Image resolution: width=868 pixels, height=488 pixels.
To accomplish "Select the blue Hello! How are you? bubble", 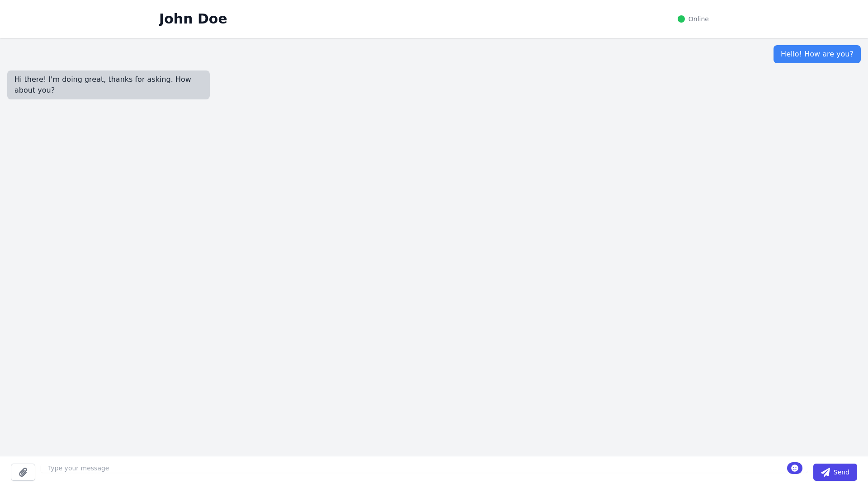I will point(816,54).
